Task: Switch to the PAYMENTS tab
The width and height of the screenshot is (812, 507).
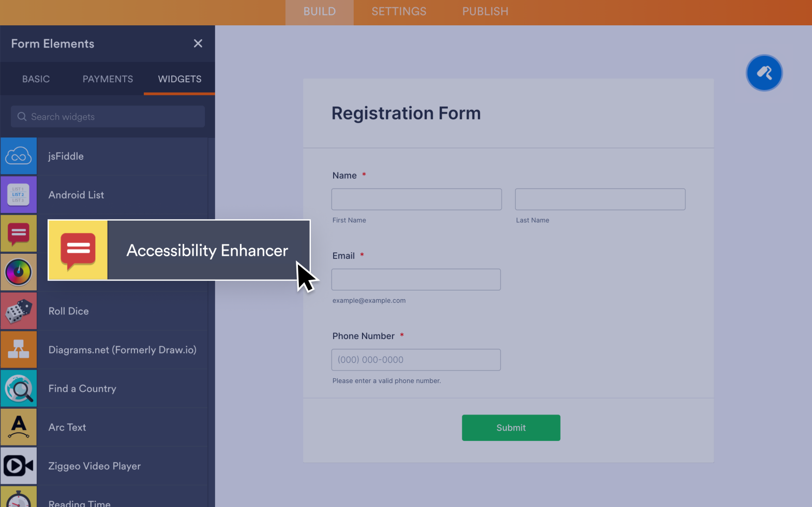Action: [107, 79]
